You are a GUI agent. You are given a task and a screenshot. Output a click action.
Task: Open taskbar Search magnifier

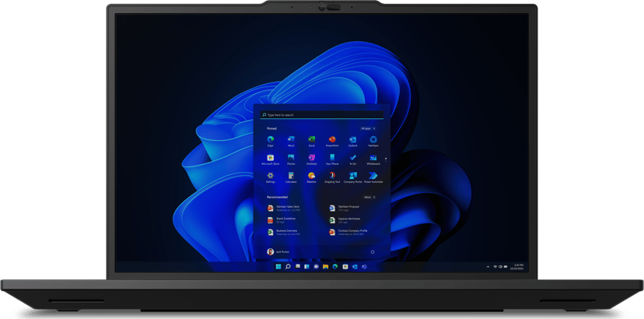[x=288, y=266]
